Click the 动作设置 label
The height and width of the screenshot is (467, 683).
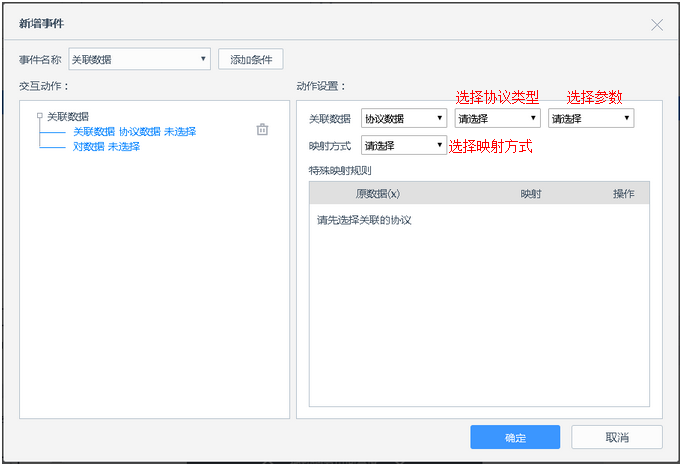pos(321,86)
